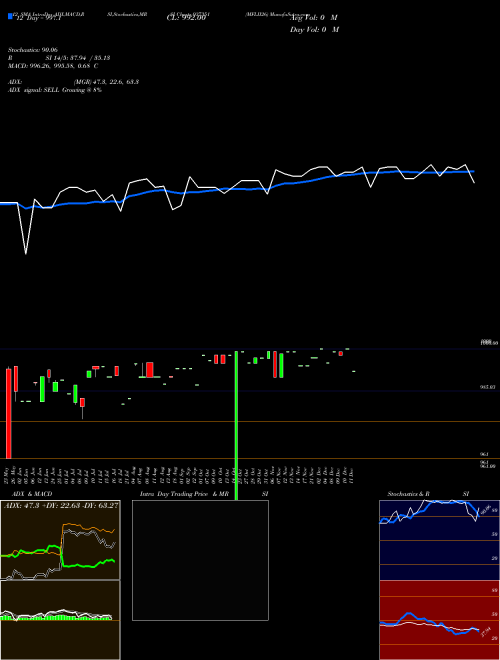The image size is (500, 660).
Task: Click the tall red candle at chart start
Action: coord(8,414)
